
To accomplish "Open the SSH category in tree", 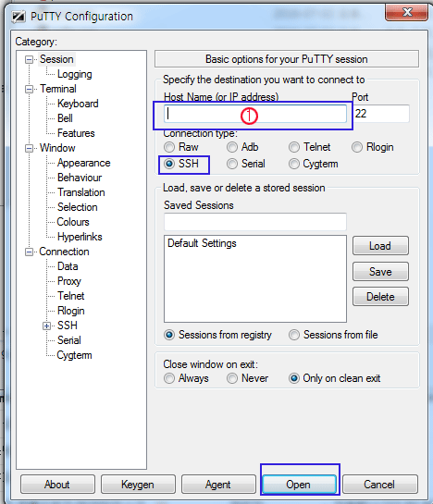I will tap(68, 326).
